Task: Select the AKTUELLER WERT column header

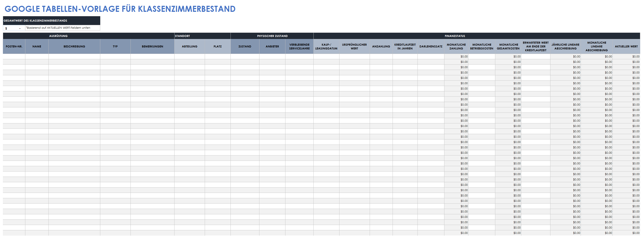Action: pos(626,46)
